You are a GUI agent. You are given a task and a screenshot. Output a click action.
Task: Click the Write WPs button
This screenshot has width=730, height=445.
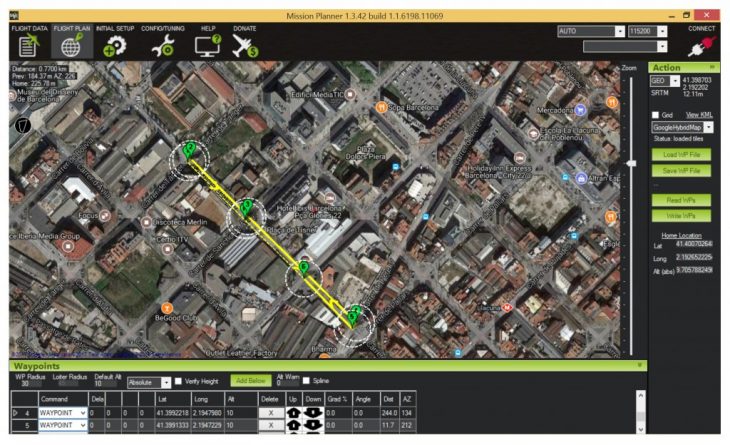click(x=680, y=215)
